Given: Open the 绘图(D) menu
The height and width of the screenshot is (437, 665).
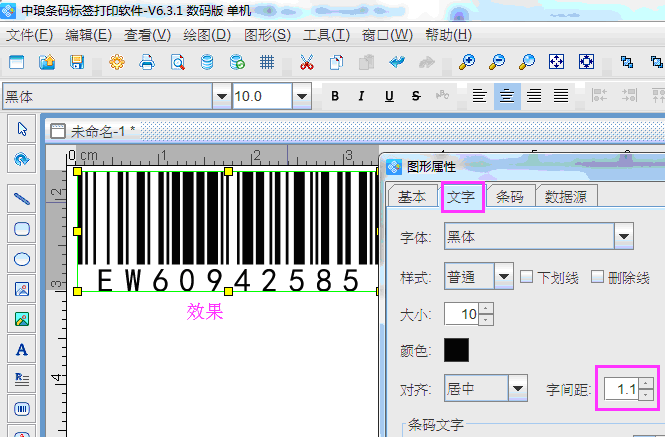Looking at the screenshot, I should (x=207, y=35).
